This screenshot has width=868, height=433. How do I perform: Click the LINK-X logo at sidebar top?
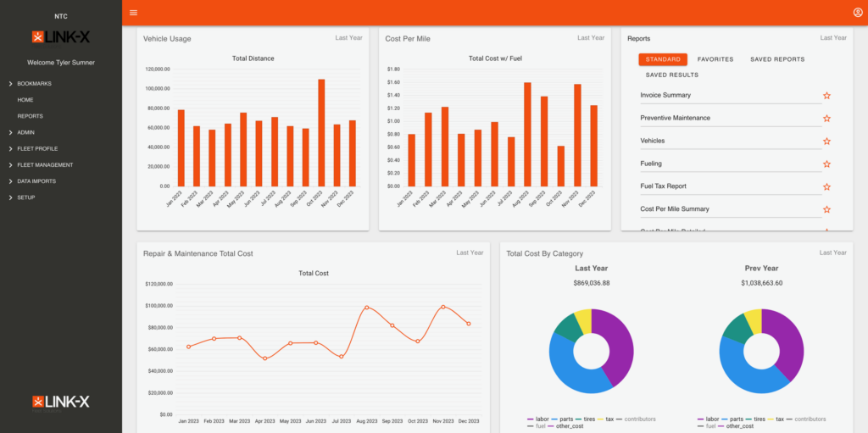[x=60, y=36]
